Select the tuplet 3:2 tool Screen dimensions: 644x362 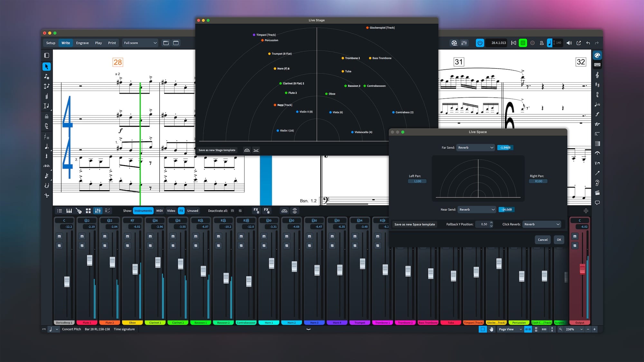(46, 166)
